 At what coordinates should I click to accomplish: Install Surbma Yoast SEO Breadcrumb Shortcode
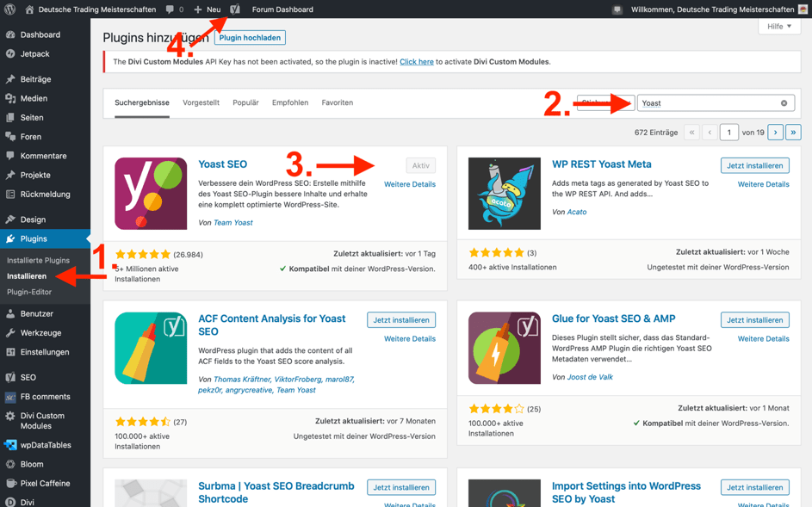tap(401, 487)
